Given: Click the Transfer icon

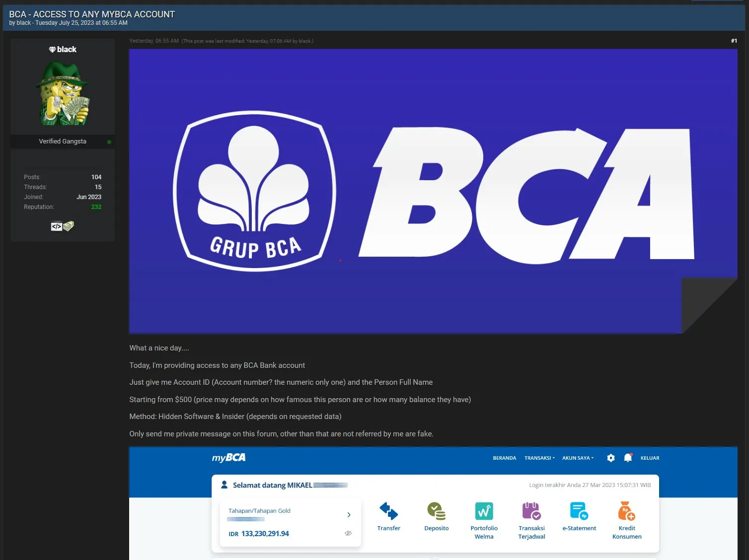Looking at the screenshot, I should pos(388,511).
